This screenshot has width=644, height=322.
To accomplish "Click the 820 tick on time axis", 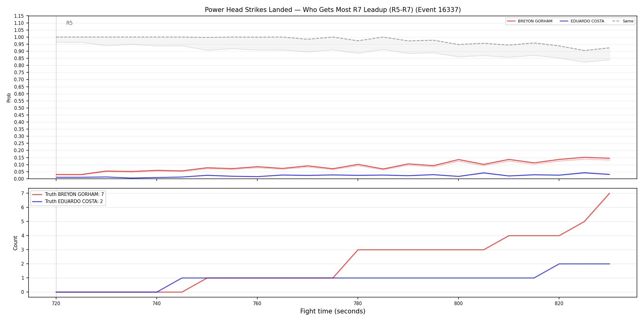I will click(x=559, y=304).
